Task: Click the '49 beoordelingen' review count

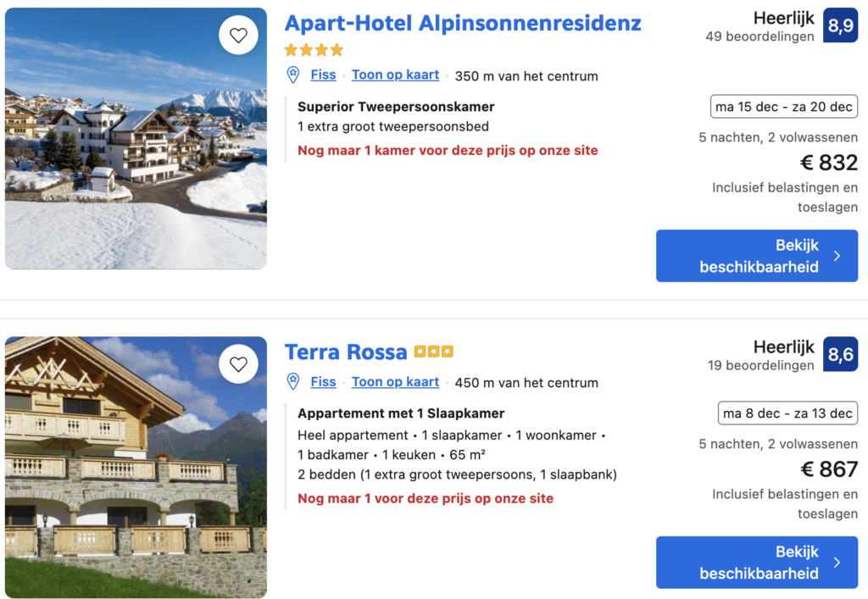Action: pos(759,36)
